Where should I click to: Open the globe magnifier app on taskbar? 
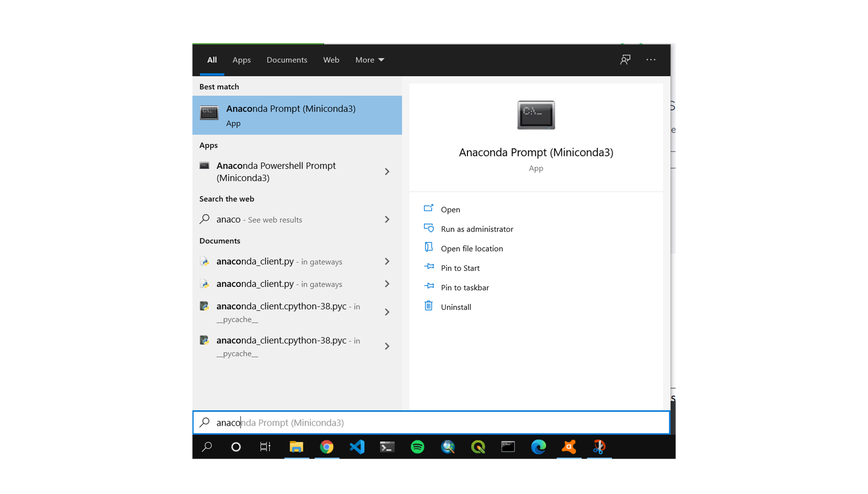point(448,447)
